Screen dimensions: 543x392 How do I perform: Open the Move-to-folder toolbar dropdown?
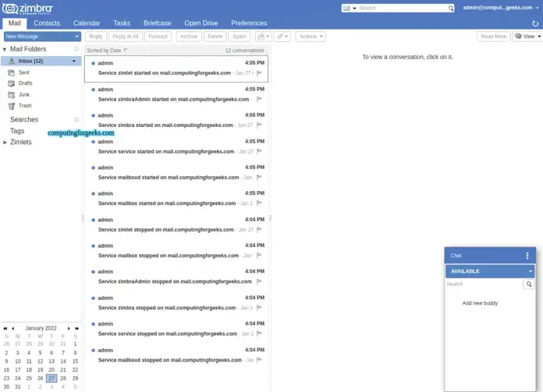click(263, 37)
